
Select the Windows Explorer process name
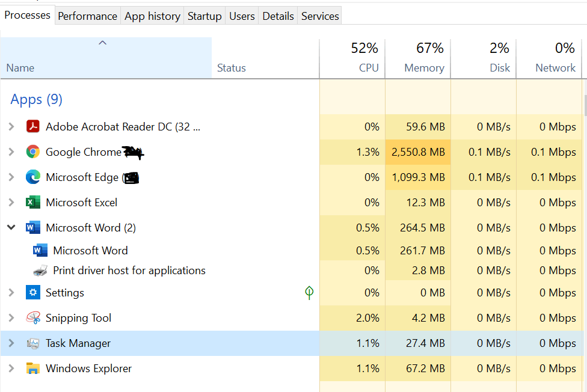pyautogui.click(x=89, y=369)
